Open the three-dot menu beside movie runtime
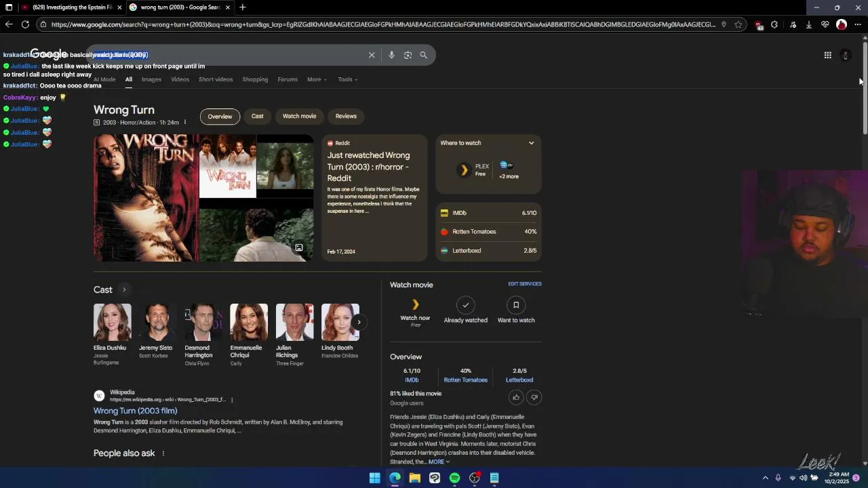Viewport: 868px width, 488px height. [184, 123]
